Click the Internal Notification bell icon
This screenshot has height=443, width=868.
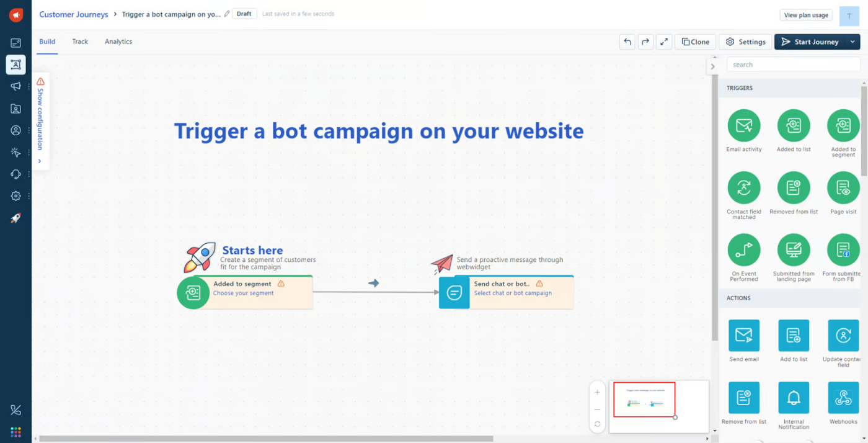[x=794, y=398]
